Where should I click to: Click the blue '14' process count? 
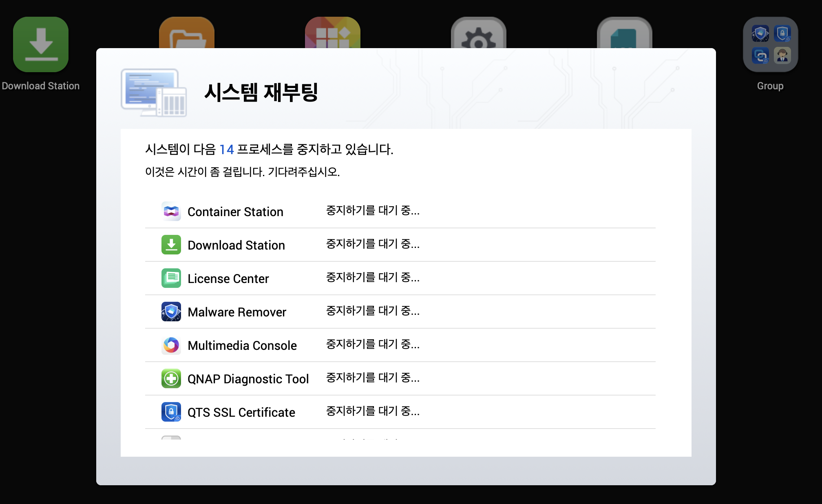[x=226, y=150]
